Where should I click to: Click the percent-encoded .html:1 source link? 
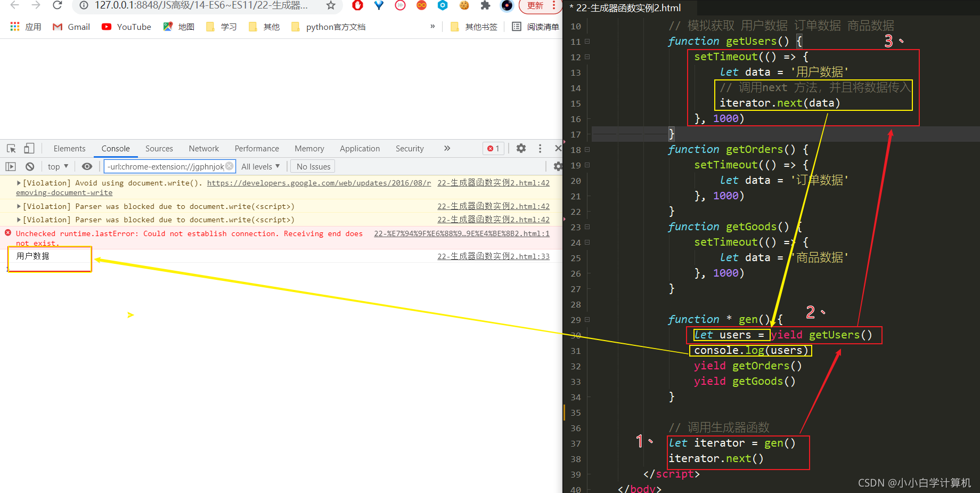462,233
